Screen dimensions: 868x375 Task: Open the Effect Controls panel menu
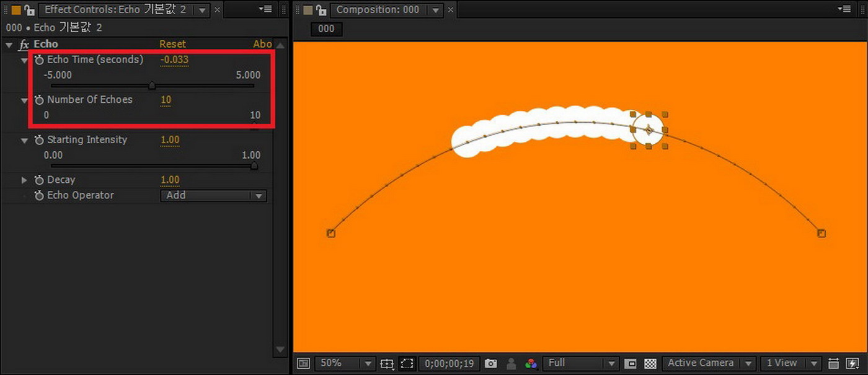(x=265, y=9)
